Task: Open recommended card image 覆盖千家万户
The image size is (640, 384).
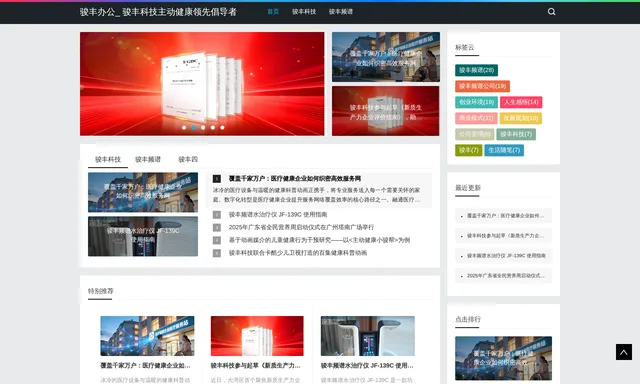Action: point(147,336)
